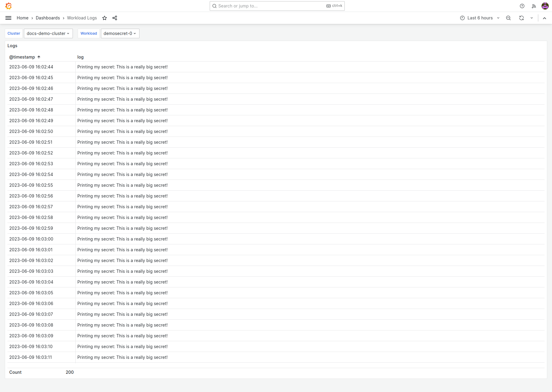The height and width of the screenshot is (392, 552).
Task: Zoom out the time range
Action: (x=508, y=18)
